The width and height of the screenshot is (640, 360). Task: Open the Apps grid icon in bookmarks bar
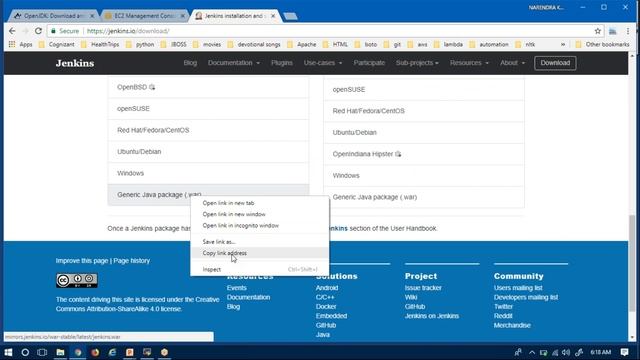tap(12, 44)
